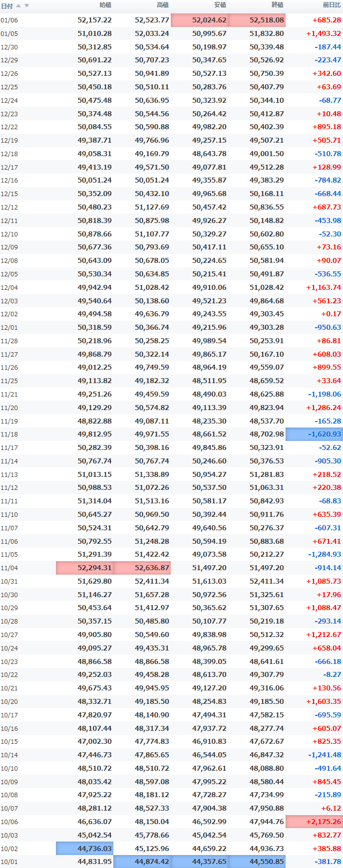Click the change value -381.78
The height and width of the screenshot is (868, 343).
(328, 862)
